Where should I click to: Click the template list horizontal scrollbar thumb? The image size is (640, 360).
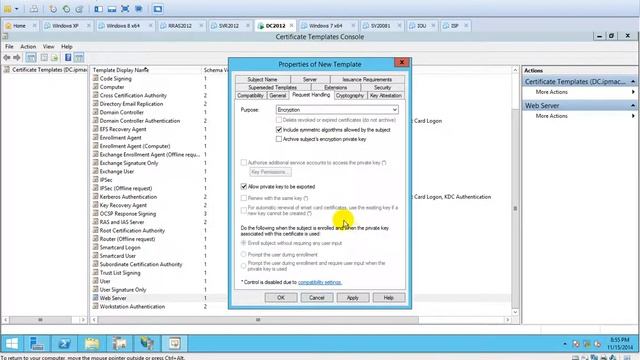coord(258,320)
